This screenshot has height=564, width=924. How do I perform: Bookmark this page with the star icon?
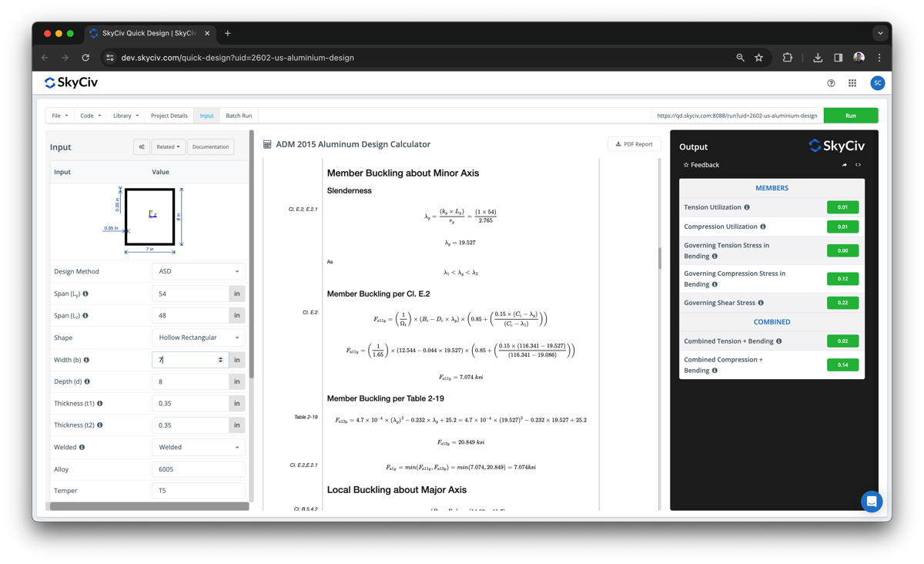click(759, 58)
